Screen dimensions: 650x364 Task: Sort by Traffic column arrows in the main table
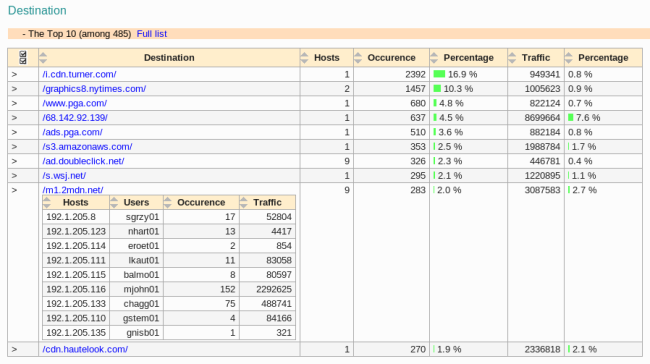(x=512, y=58)
